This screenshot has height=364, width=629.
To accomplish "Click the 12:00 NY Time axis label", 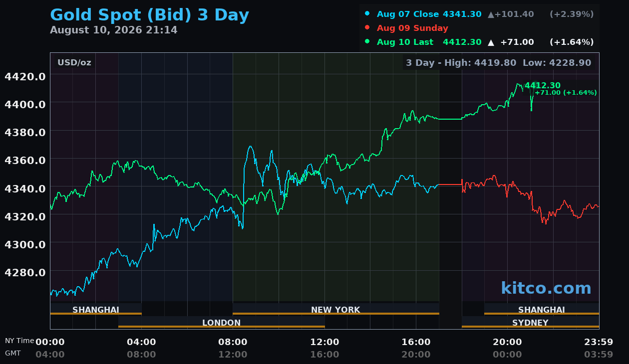I will coord(324,342).
